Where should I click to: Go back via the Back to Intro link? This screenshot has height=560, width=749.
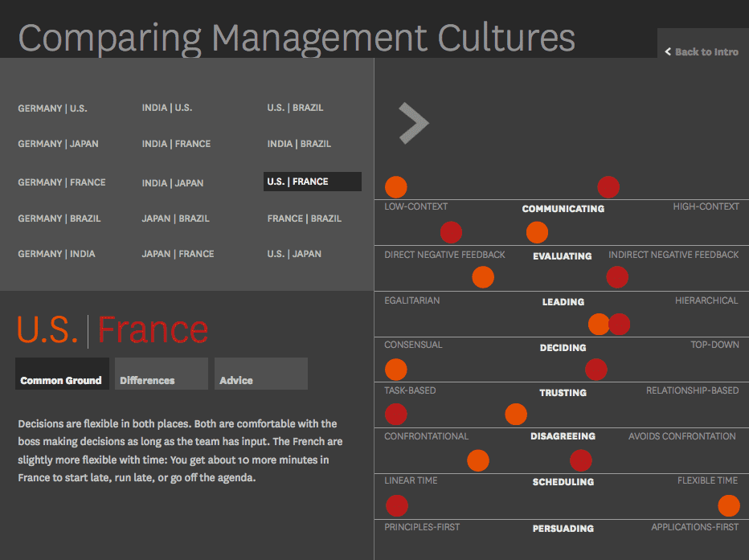tap(701, 51)
